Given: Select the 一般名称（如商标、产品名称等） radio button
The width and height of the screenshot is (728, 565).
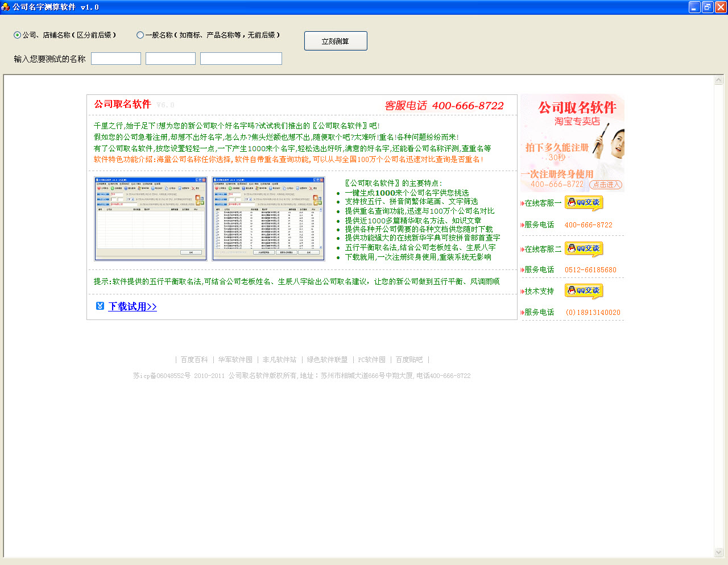Looking at the screenshot, I should (139, 35).
